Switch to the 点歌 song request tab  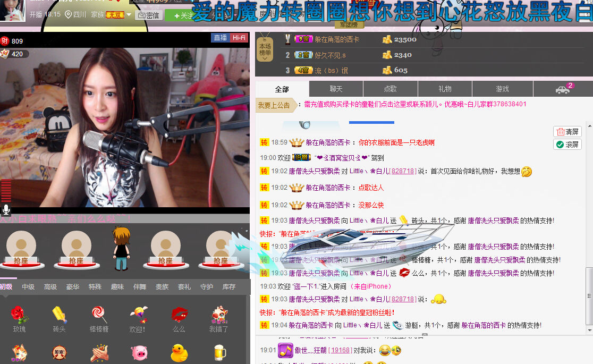point(389,89)
